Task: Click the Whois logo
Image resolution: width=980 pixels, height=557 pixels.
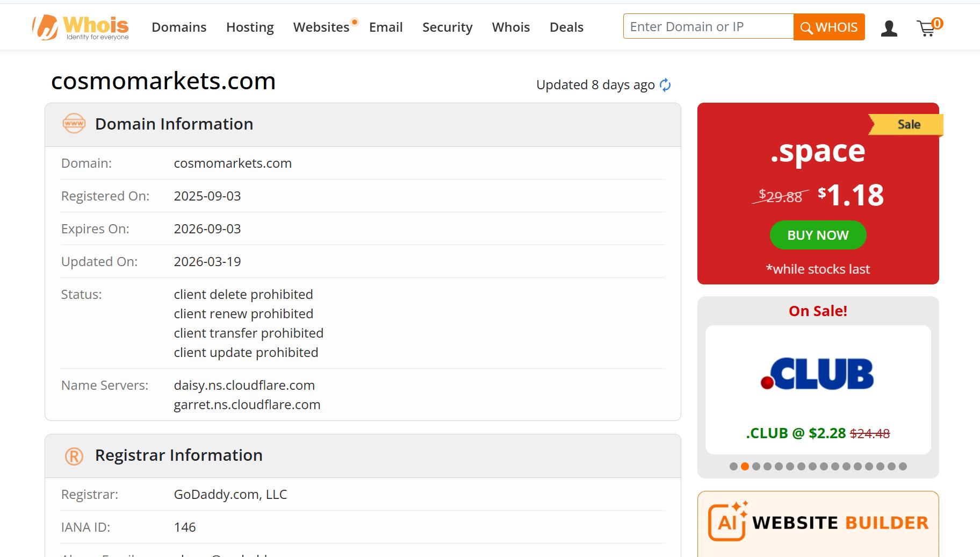Action: click(81, 27)
